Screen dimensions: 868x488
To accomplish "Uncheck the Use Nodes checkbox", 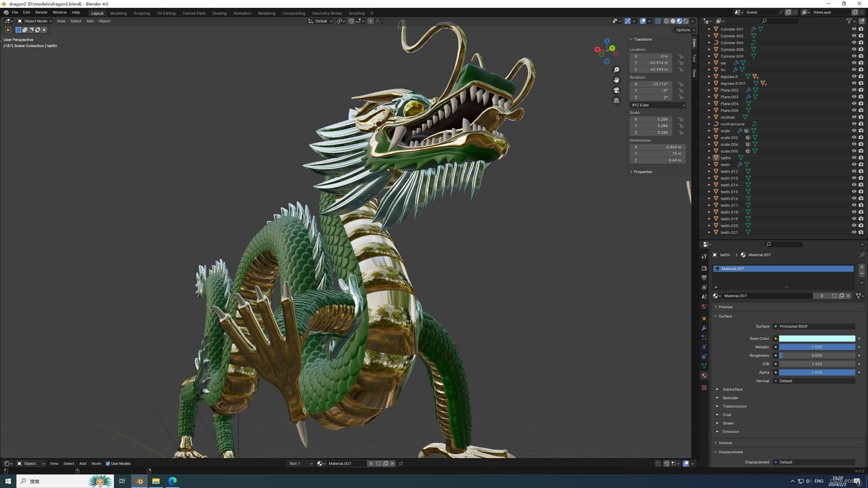I will pos(108,464).
